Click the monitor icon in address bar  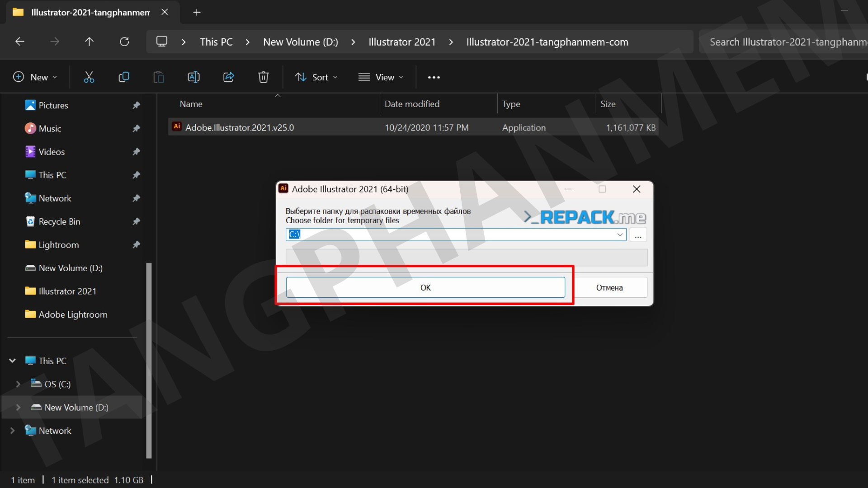click(162, 42)
